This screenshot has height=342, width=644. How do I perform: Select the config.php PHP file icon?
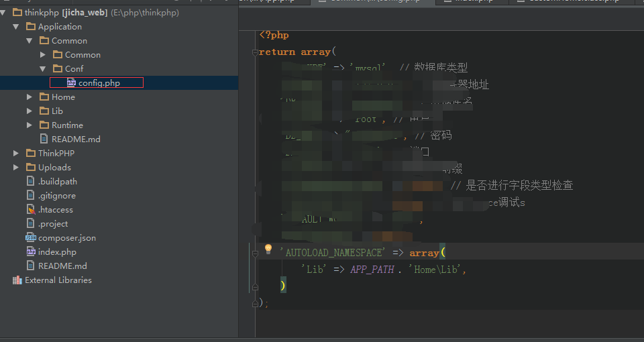click(x=72, y=82)
